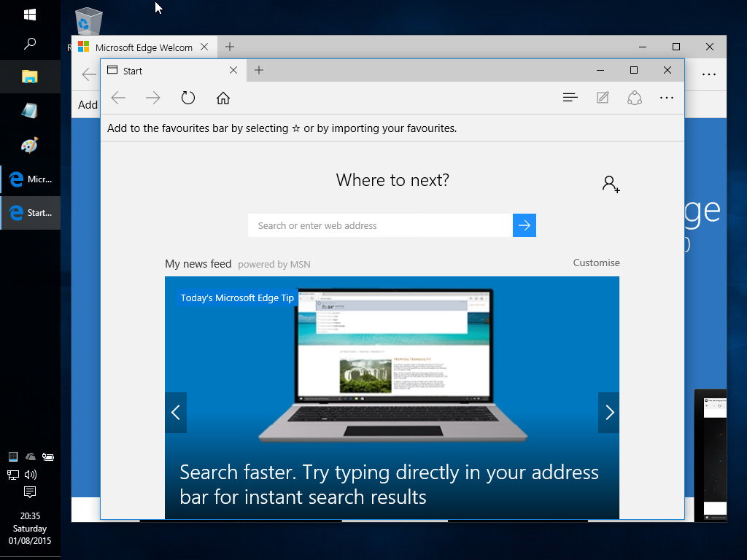Launch Paint from the taskbar
747x560 pixels.
click(29, 145)
